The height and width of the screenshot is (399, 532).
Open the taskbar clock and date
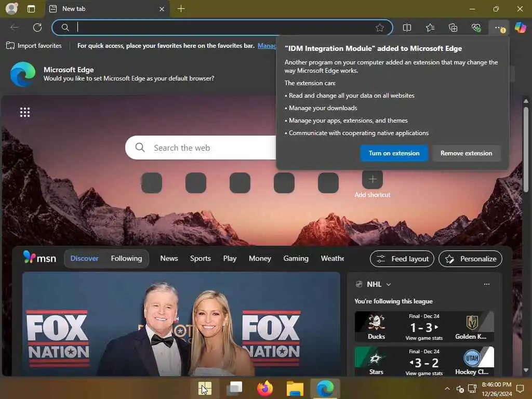(496, 389)
